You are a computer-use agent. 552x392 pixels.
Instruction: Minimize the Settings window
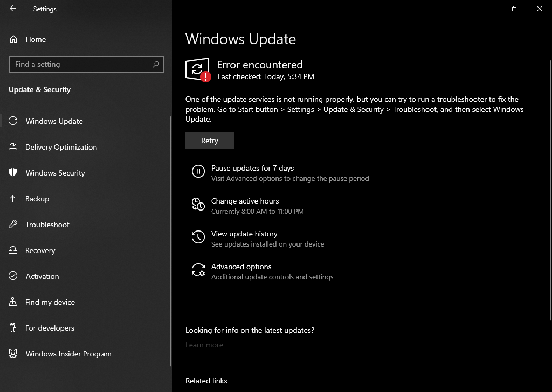[x=489, y=9]
